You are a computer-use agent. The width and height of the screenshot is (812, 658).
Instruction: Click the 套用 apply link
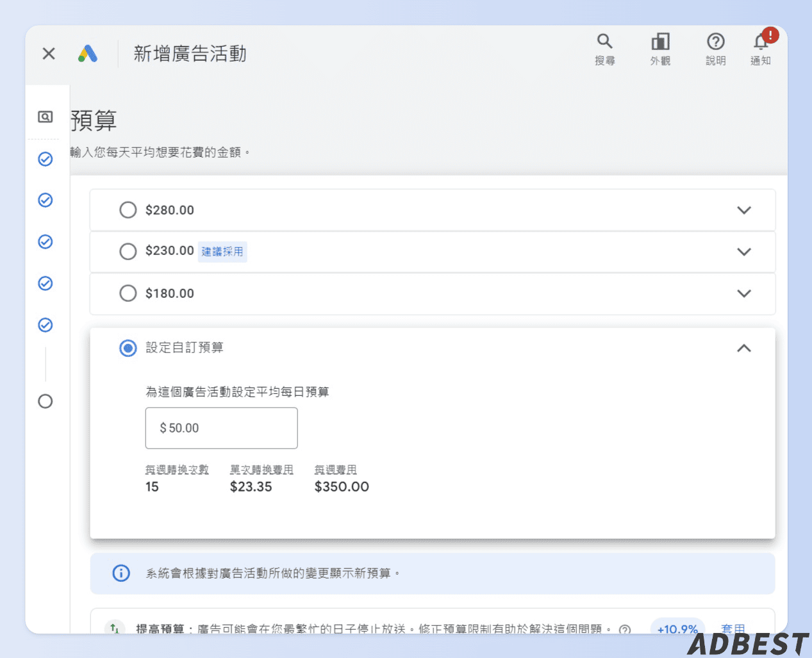tap(734, 629)
